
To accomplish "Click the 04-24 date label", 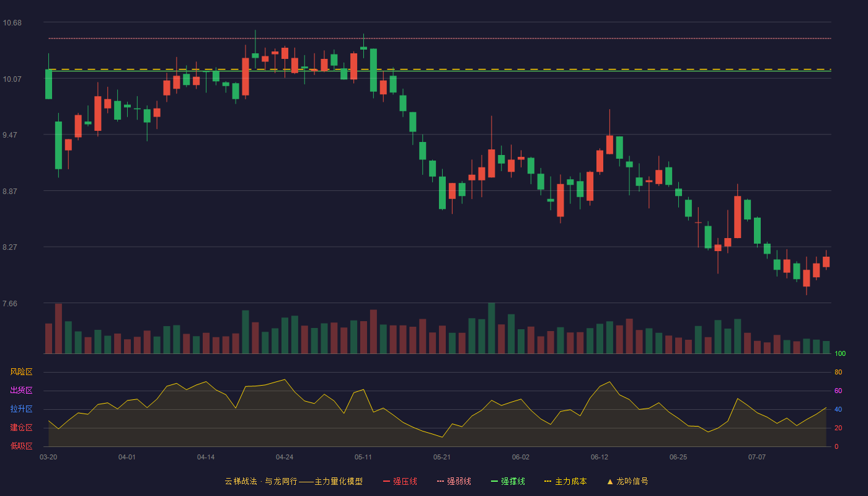I will click(x=285, y=457).
